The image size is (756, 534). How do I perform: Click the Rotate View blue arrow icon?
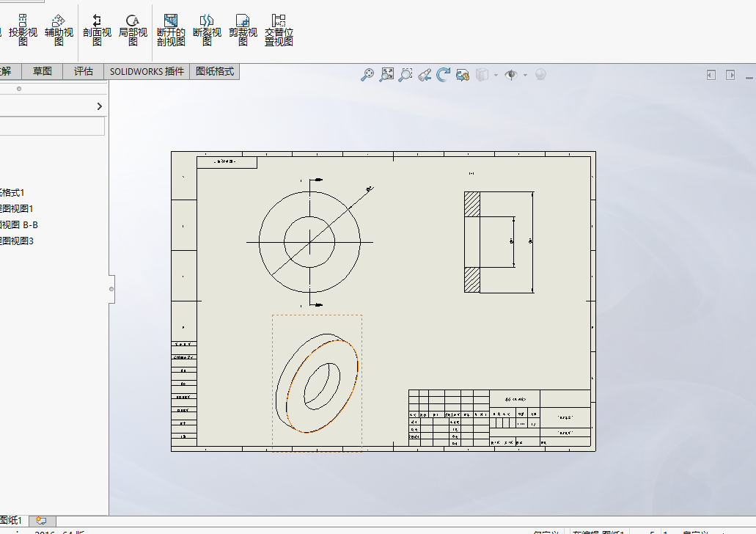pos(443,75)
